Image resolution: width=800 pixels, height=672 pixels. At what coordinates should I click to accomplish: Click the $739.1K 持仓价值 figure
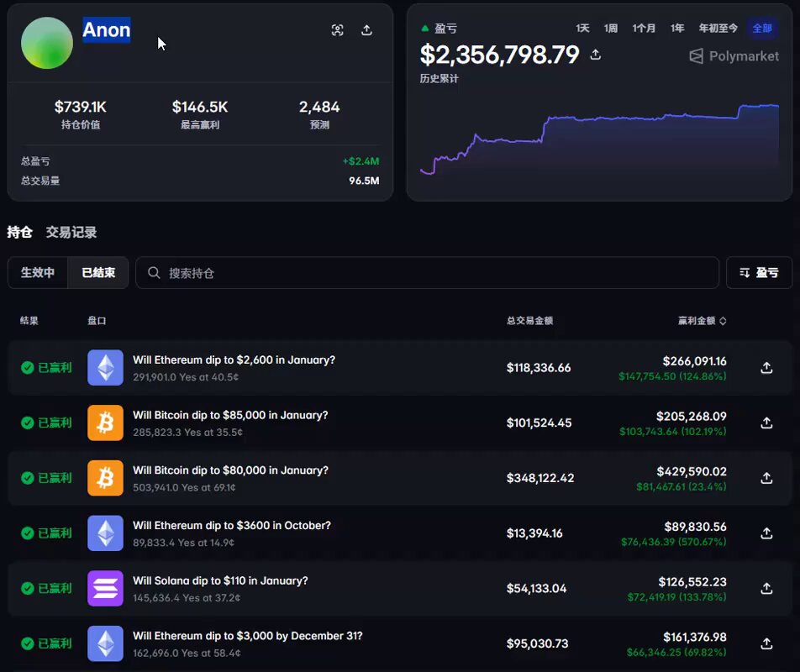(x=81, y=107)
